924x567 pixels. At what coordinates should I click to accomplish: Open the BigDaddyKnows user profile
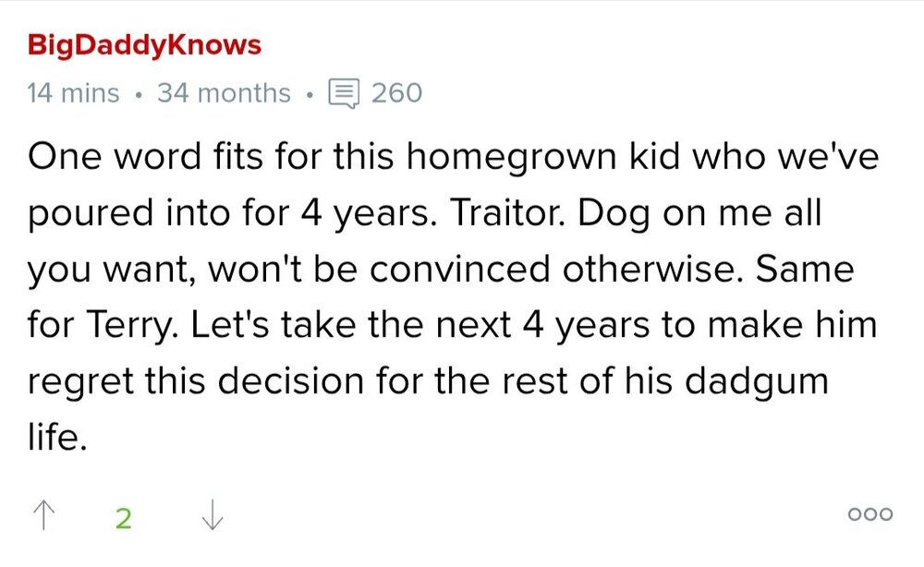coord(144,44)
